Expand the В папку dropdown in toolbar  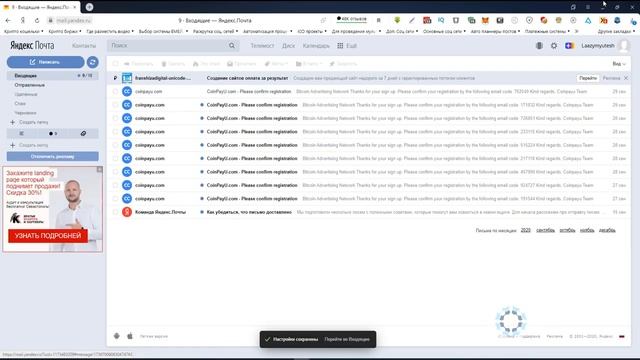(x=309, y=64)
